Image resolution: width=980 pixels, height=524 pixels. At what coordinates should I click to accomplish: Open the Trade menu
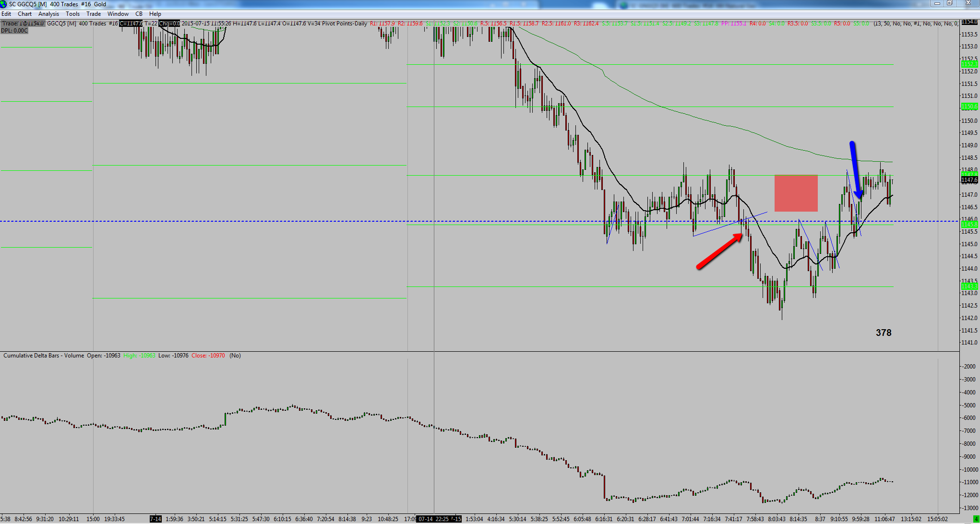click(x=94, y=14)
